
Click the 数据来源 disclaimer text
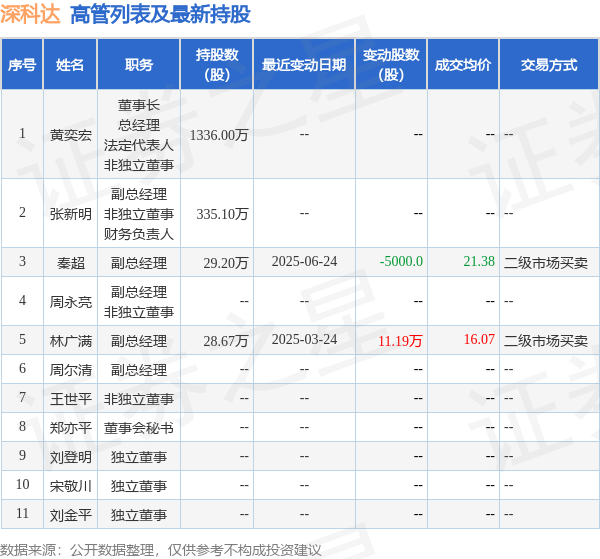(x=161, y=550)
